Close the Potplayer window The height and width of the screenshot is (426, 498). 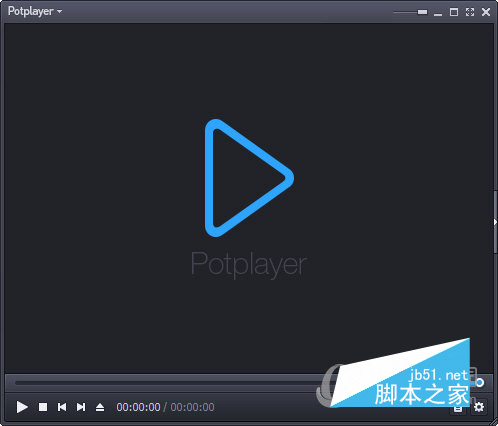click(486, 12)
